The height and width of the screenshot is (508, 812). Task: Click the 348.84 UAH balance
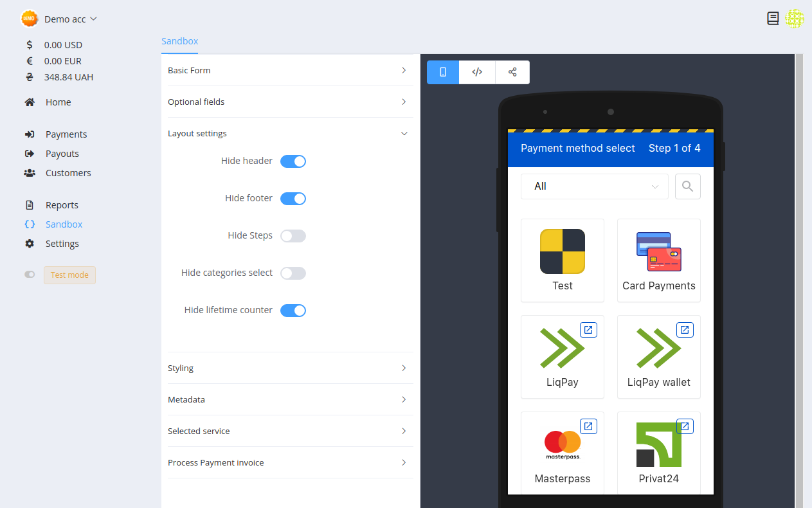coord(69,77)
